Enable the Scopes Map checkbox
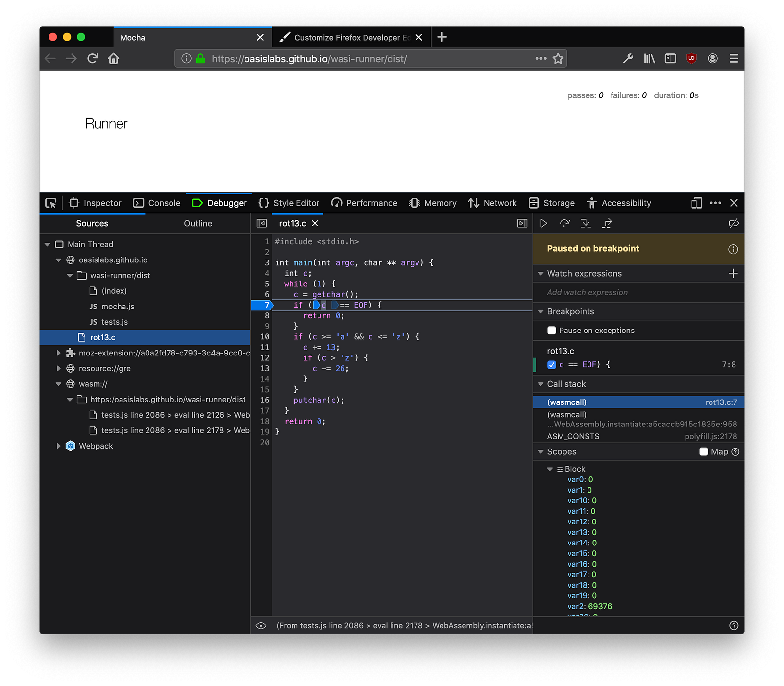 pos(704,452)
